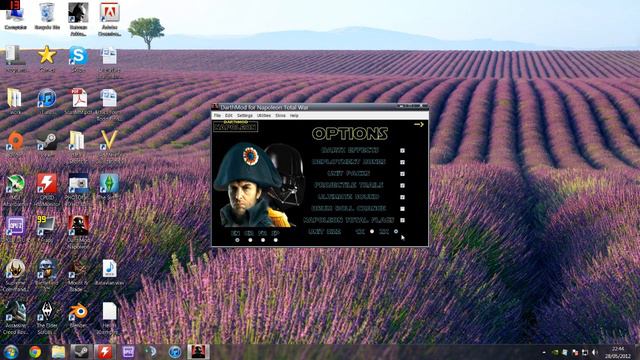Click the Napoleon and Darth Vader portrait image
The height and width of the screenshot is (360, 640).
[x=259, y=184]
